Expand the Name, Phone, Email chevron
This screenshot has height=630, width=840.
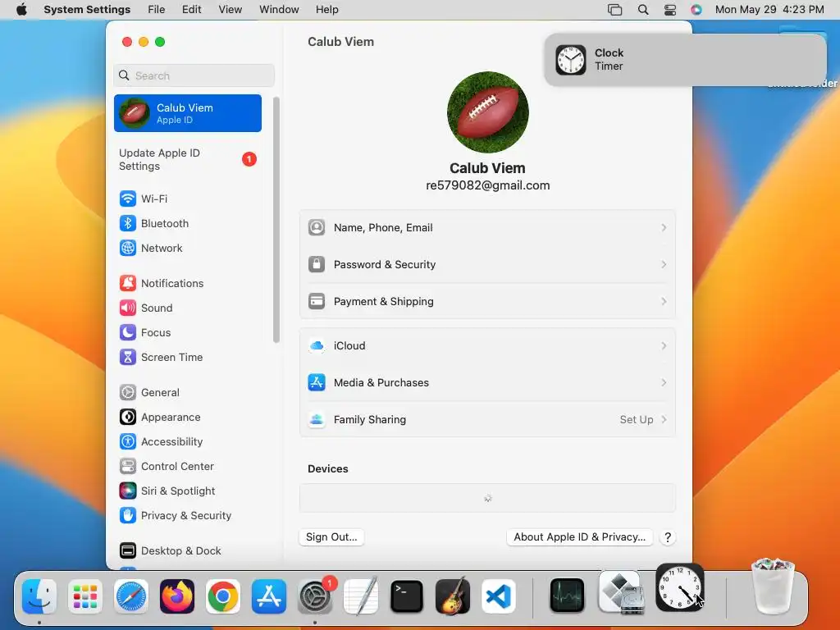pos(664,228)
